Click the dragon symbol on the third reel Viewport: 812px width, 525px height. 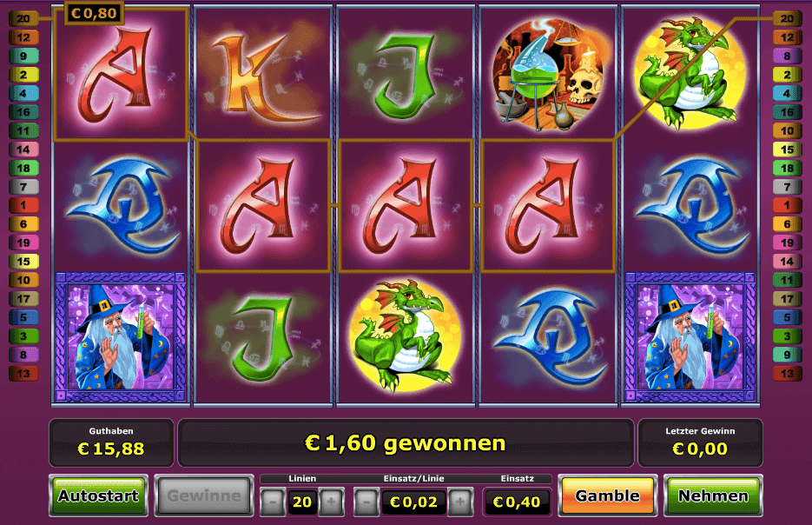point(406,336)
